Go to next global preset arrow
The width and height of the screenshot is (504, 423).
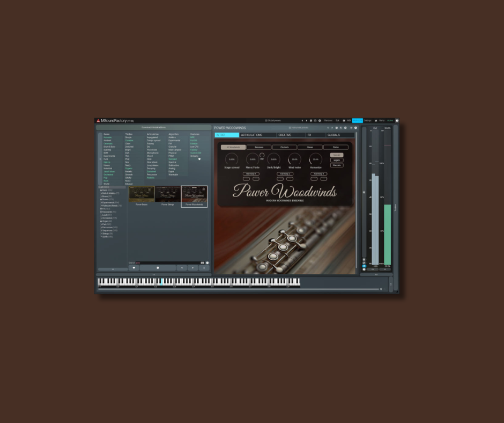306,121
